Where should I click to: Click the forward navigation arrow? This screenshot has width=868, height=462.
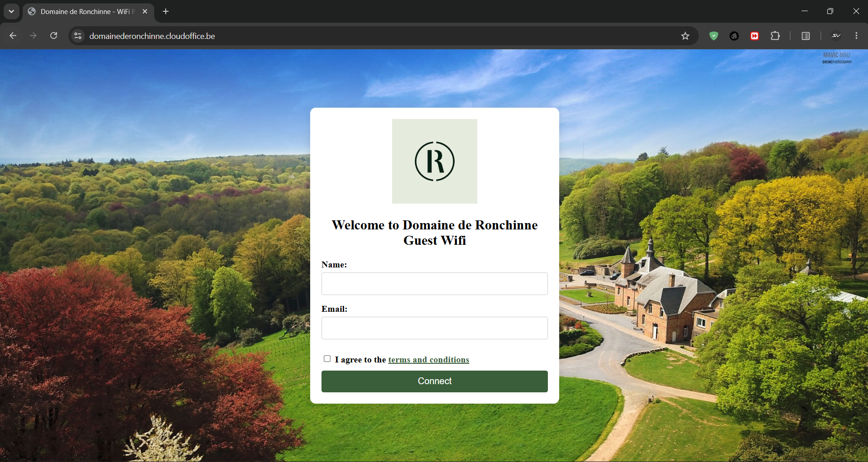(x=33, y=36)
